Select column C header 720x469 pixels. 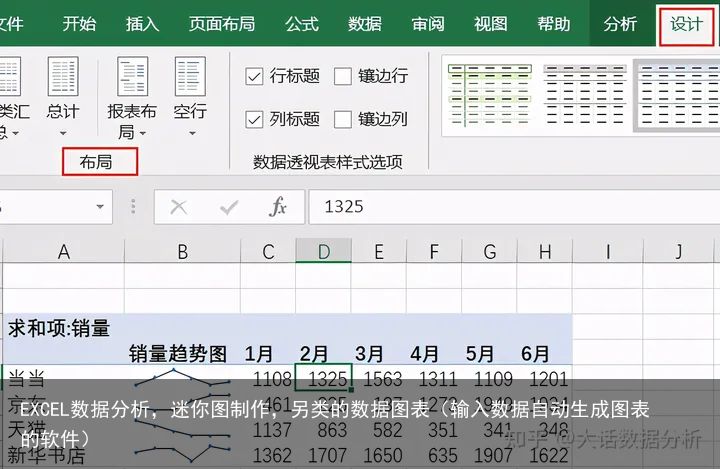pyautogui.click(x=268, y=252)
